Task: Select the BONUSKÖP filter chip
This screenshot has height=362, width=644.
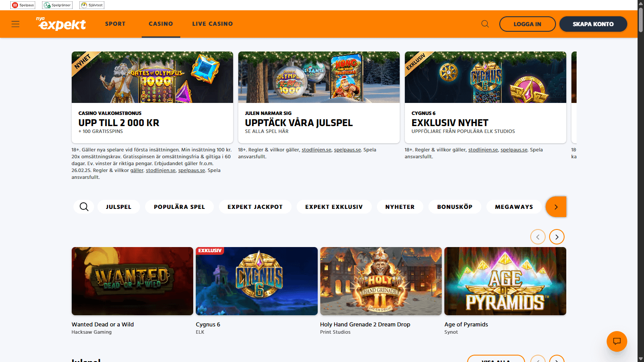Action: [454, 206]
